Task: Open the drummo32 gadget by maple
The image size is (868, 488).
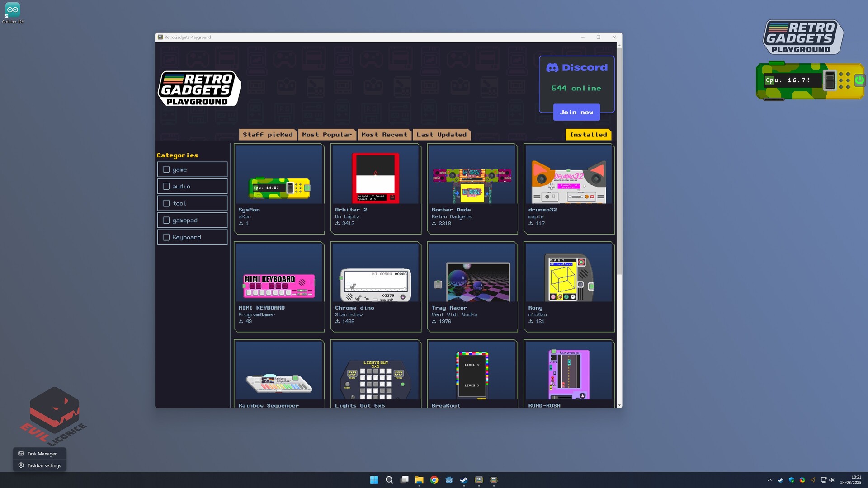Action: click(569, 188)
